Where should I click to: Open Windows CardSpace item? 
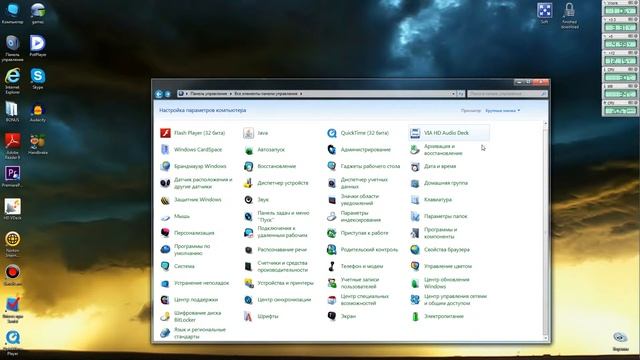click(x=191, y=150)
